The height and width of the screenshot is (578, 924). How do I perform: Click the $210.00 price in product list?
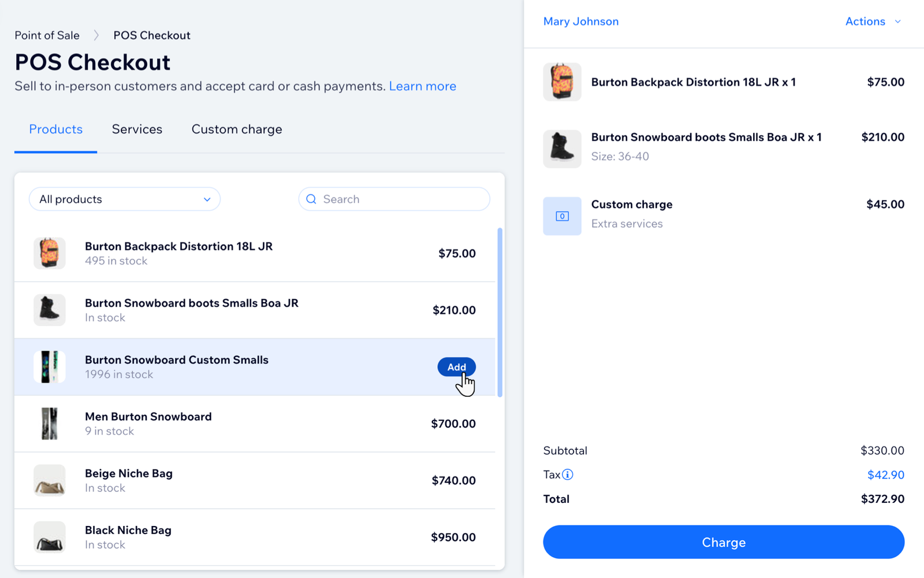pyautogui.click(x=454, y=310)
